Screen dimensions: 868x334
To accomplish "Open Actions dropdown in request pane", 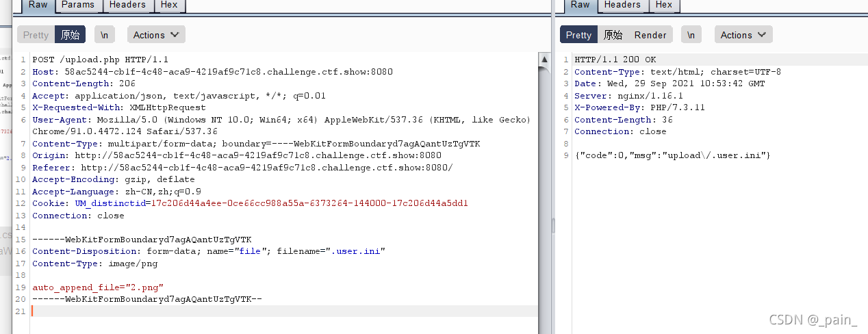I will point(155,35).
